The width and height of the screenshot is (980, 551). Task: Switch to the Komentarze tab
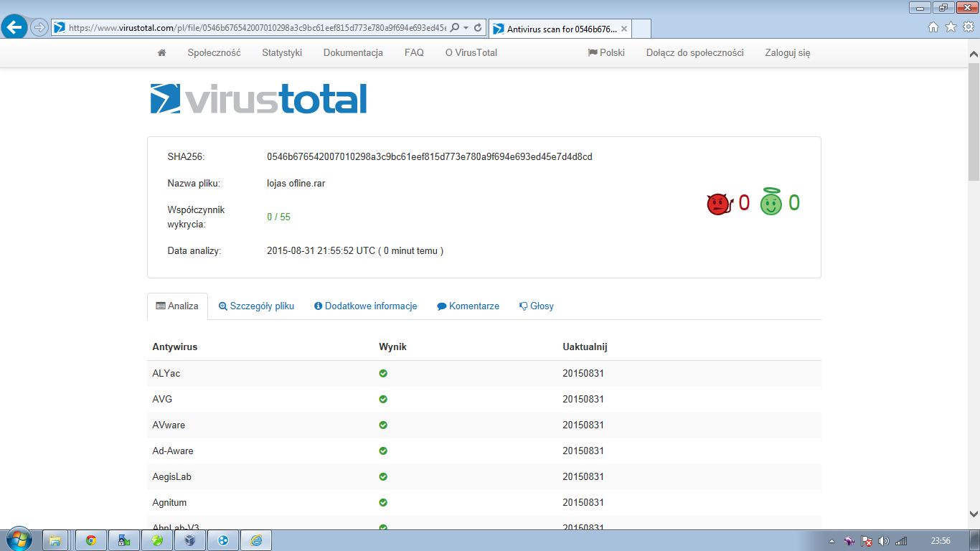468,306
